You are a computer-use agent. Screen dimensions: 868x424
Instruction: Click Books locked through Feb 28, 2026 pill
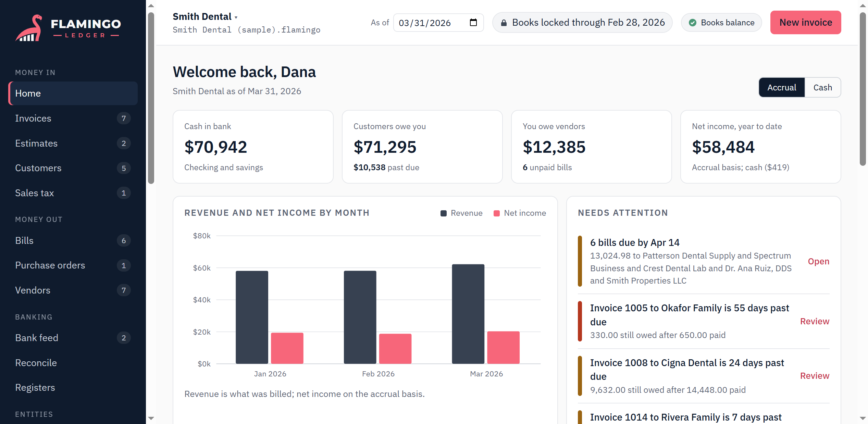(582, 23)
